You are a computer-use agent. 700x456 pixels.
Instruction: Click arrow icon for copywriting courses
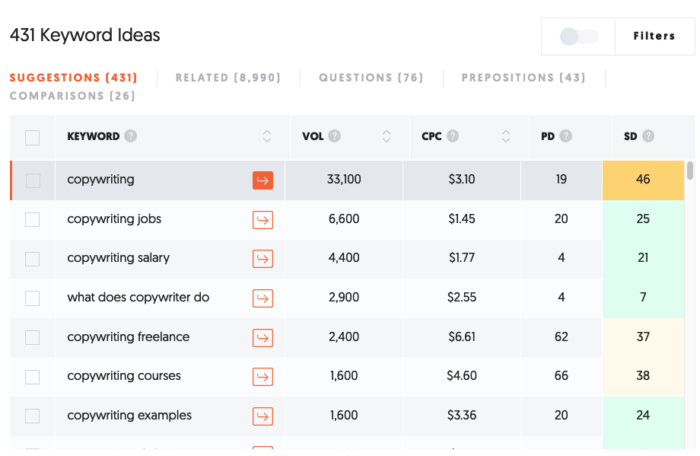coord(263,376)
